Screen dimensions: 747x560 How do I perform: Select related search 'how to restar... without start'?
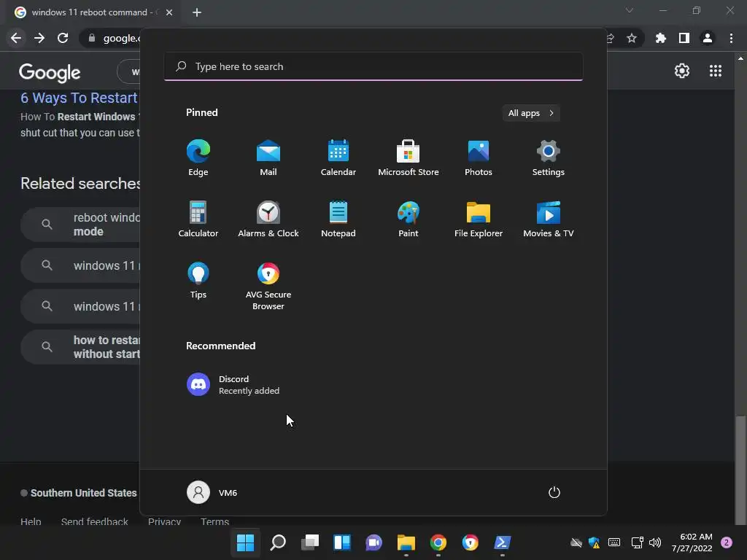click(x=80, y=346)
